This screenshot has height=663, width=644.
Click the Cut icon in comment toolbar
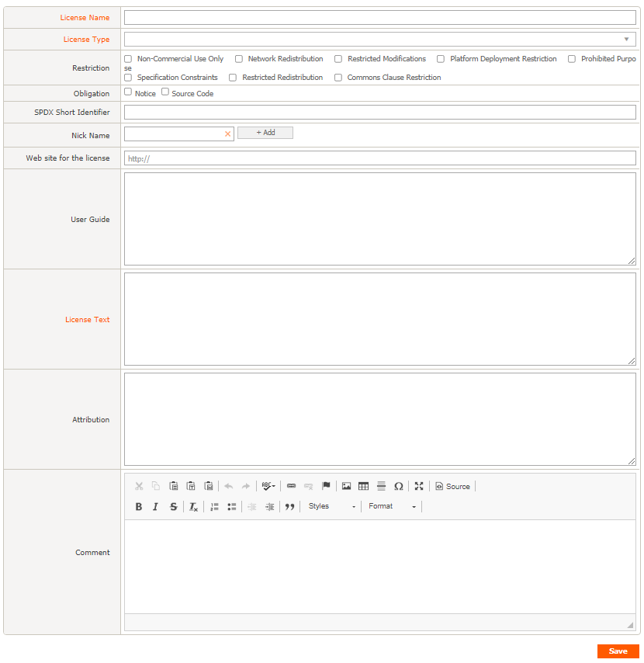[139, 486]
